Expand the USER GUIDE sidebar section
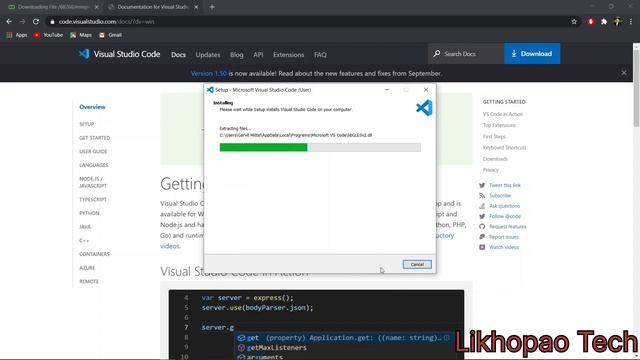This screenshot has height=360, width=640. (93, 151)
